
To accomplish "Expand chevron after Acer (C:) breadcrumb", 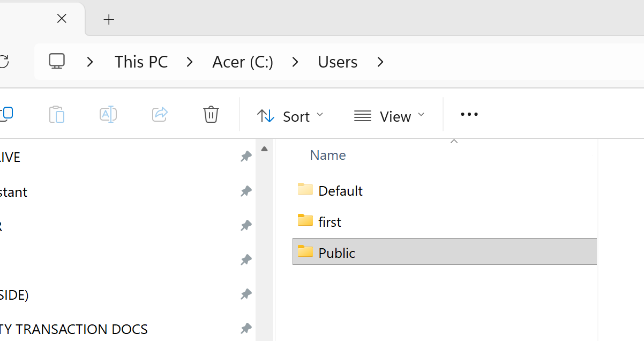I will pos(295,62).
